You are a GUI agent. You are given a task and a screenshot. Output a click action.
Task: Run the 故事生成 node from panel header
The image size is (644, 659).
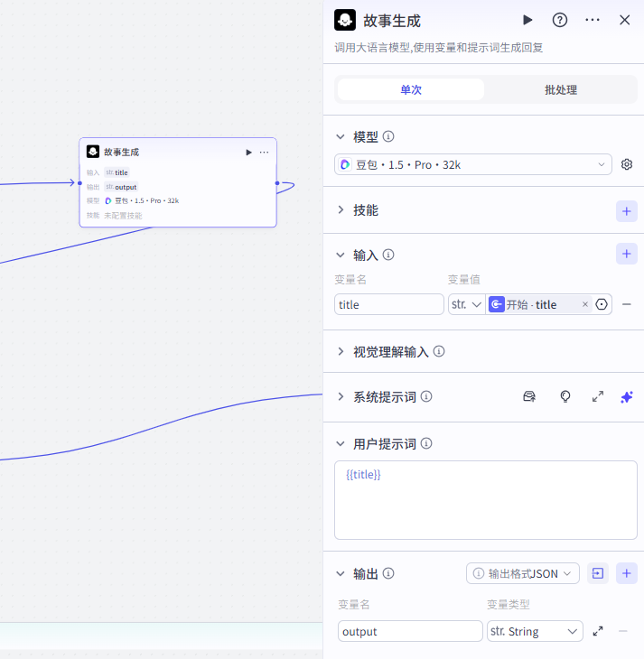click(527, 20)
